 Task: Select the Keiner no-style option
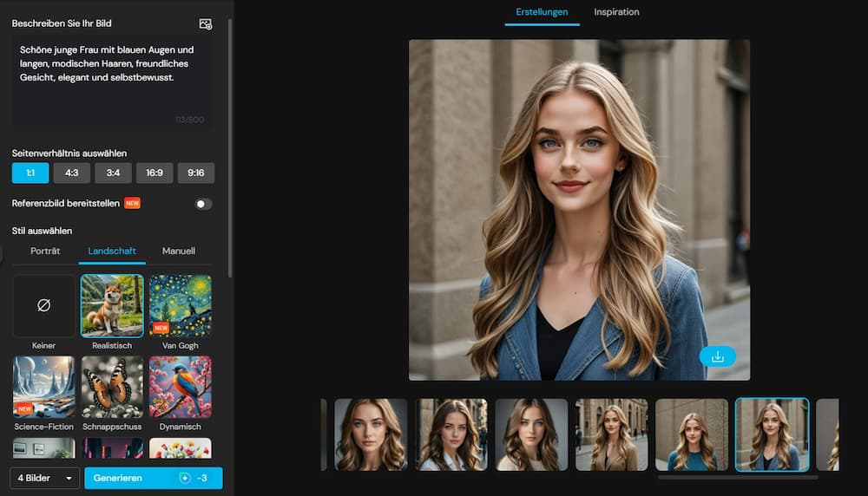(43, 306)
